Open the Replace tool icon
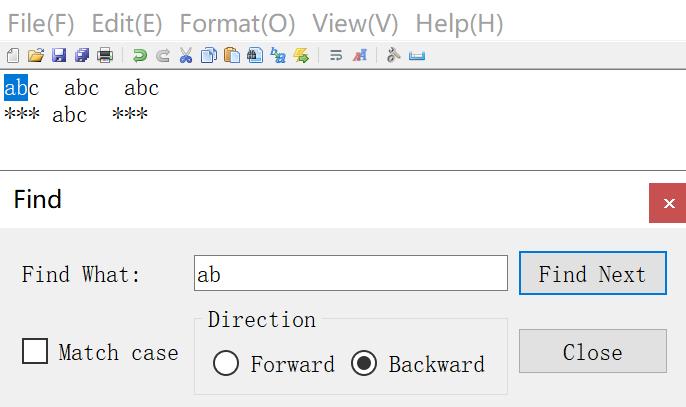The width and height of the screenshot is (686, 407). (278, 56)
